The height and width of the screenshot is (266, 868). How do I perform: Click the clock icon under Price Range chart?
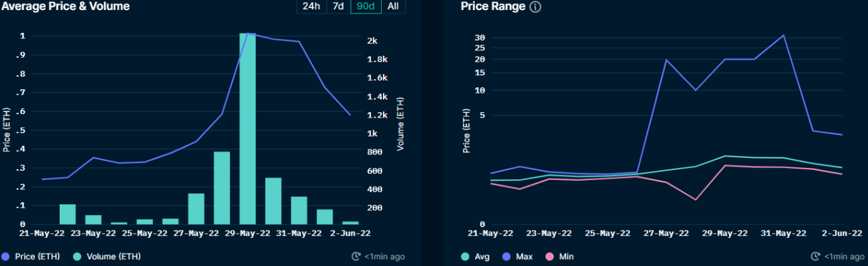click(x=816, y=257)
